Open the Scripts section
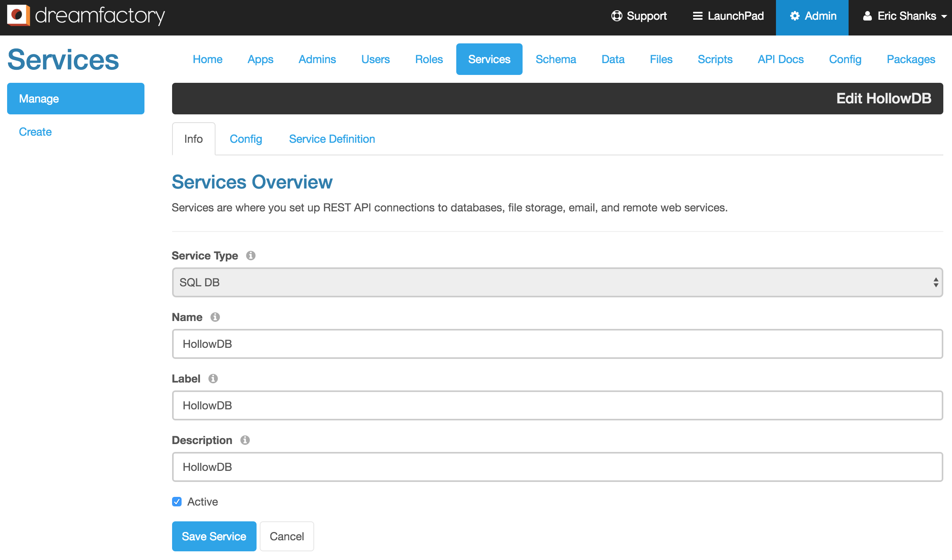This screenshot has height=560, width=952. [715, 59]
